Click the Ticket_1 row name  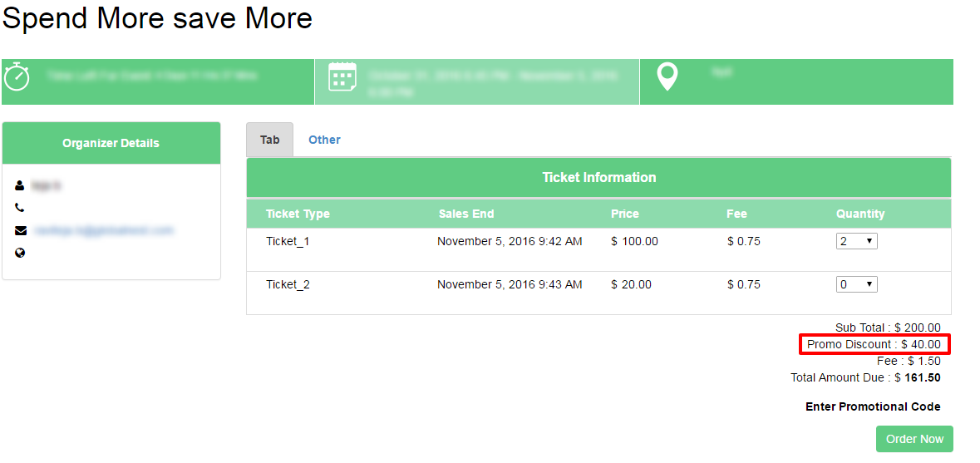click(x=288, y=242)
